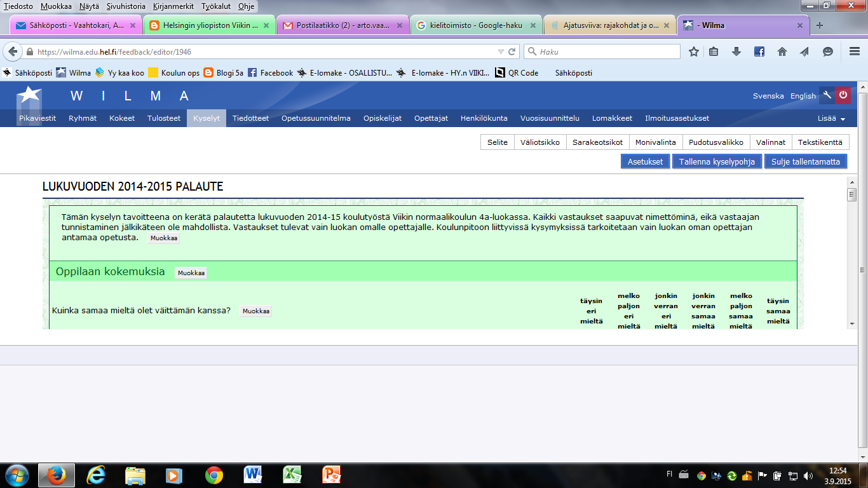The image size is (868, 488).
Task: Open the wrench settings icon in Wilma header
Action: tap(827, 95)
